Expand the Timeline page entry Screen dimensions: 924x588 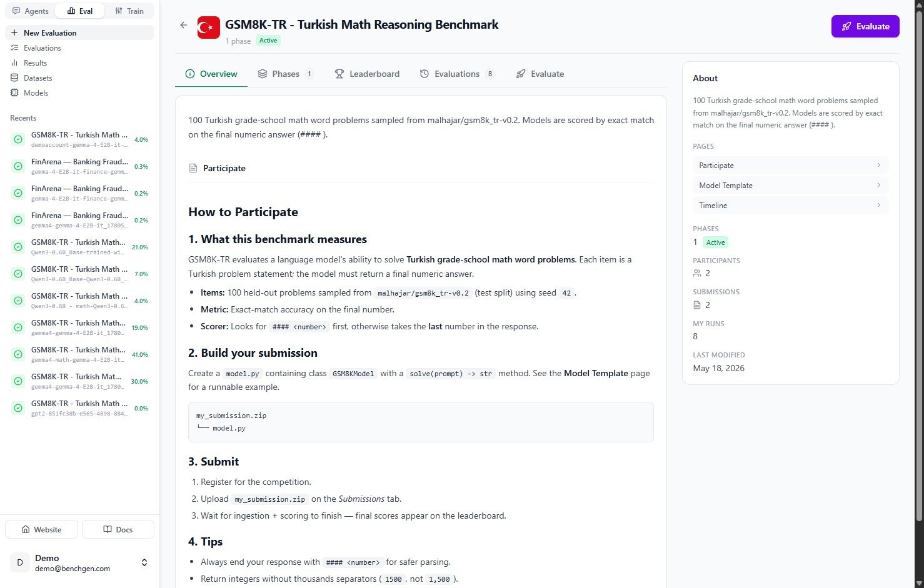pyautogui.click(x=790, y=206)
